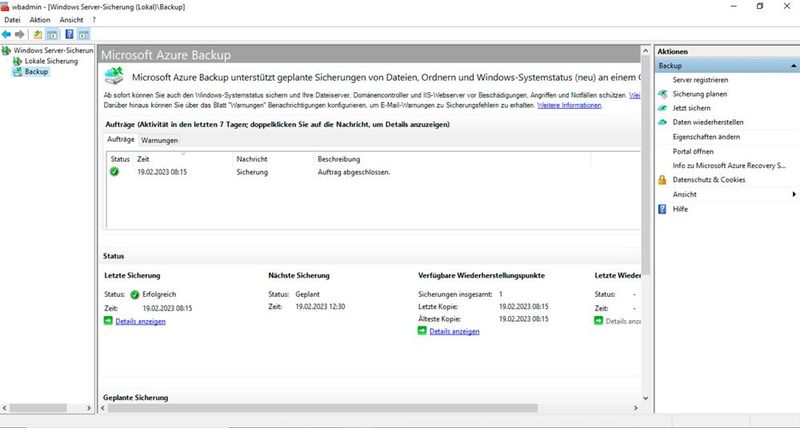
Task: Click Jetzt sichern action
Action: pyautogui.click(x=691, y=108)
